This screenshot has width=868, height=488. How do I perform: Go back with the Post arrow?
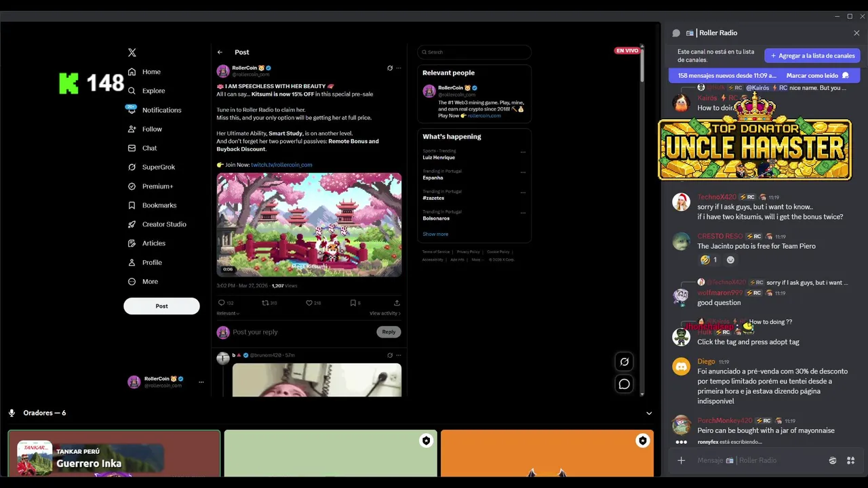(x=220, y=52)
